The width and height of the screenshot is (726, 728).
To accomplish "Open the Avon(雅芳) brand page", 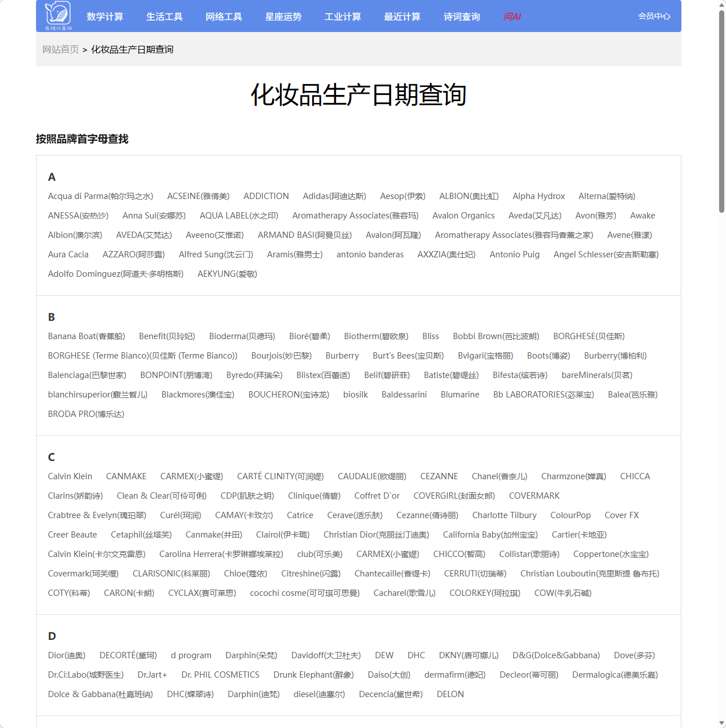I will click(x=595, y=216).
